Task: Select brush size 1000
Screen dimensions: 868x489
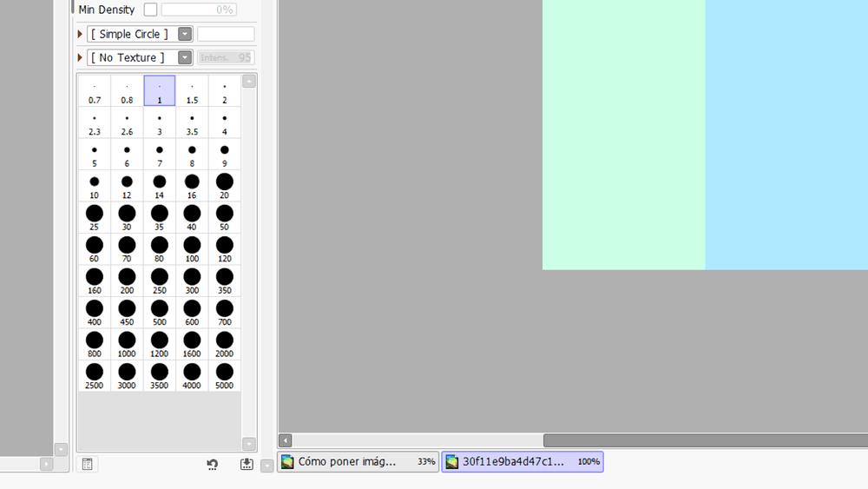Action: coord(127,344)
